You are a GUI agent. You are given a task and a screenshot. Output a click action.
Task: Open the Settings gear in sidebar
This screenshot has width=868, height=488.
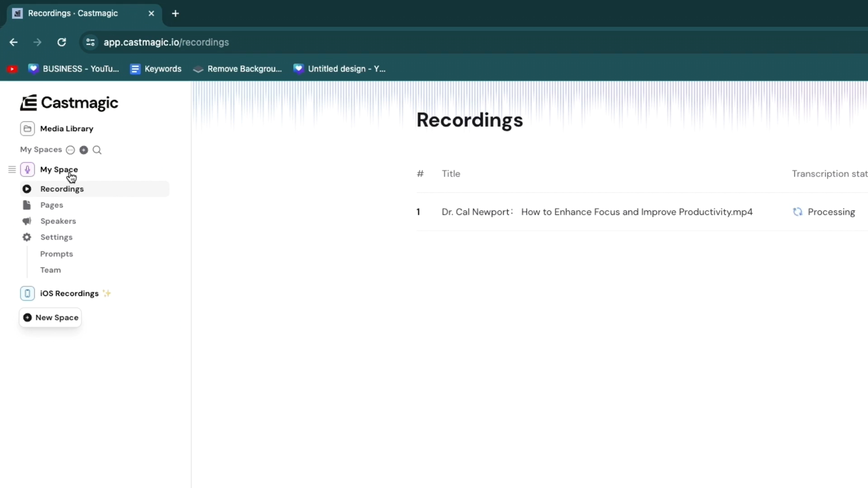point(27,237)
